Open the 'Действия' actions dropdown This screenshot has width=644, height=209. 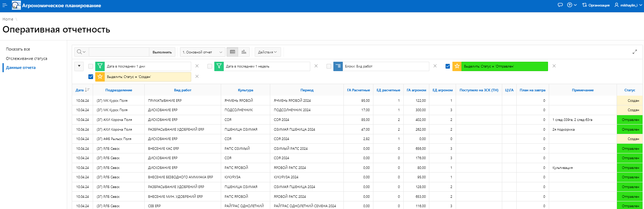tap(267, 52)
